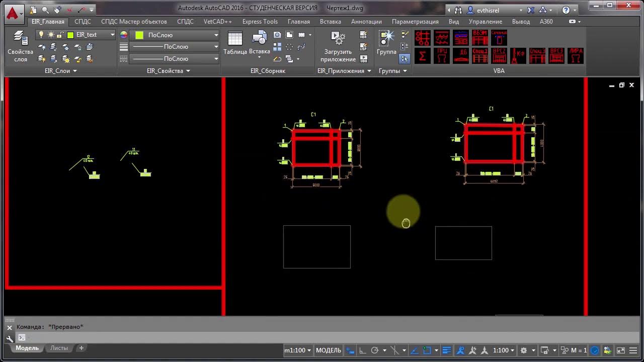This screenshot has height=362, width=644.
Task: Toggle hardware acceleration blue circle icon
Action: 595,350
